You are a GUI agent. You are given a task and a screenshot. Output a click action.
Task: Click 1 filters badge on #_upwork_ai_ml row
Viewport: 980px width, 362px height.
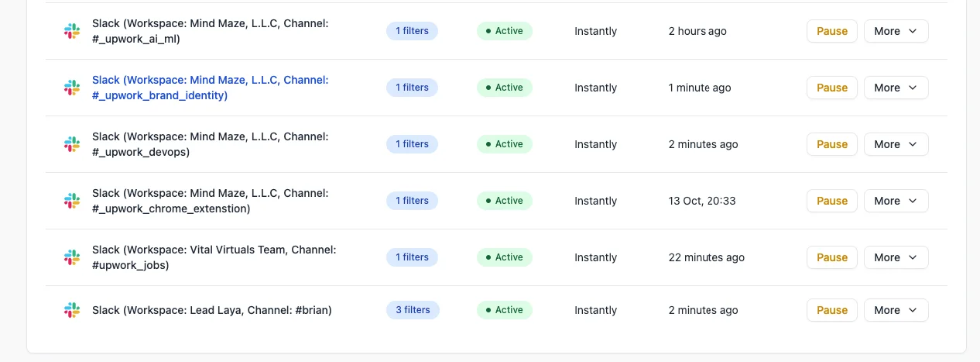click(412, 31)
